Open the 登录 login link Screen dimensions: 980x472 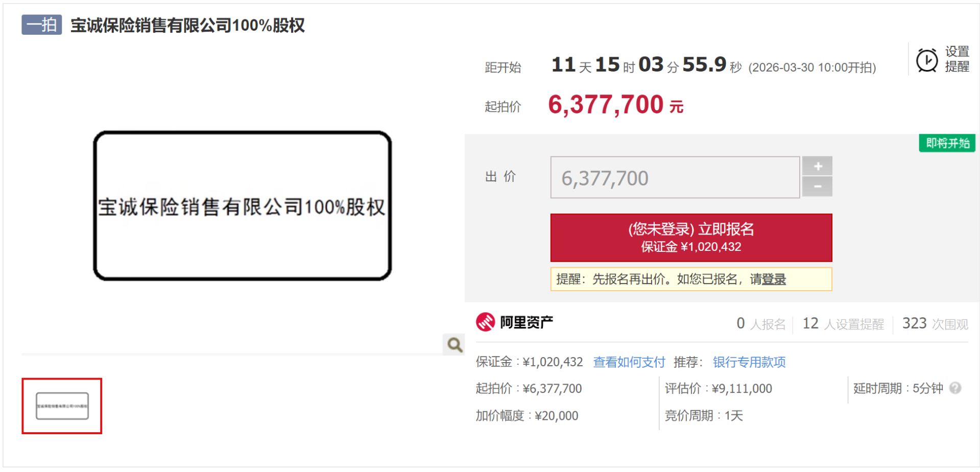[774, 279]
